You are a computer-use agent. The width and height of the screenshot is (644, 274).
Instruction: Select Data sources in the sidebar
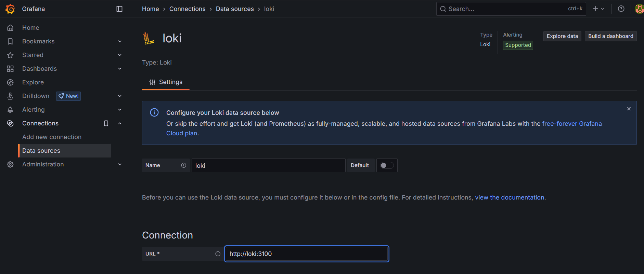tap(65, 151)
